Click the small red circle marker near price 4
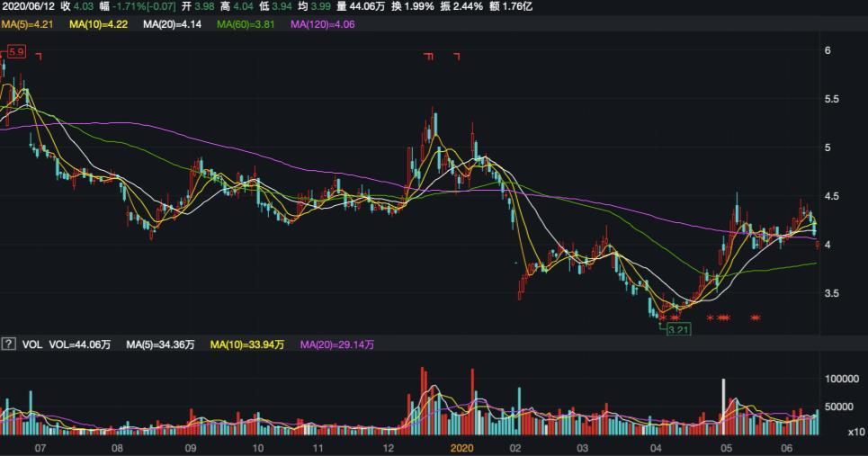This screenshot has width=868, height=456. point(817,245)
